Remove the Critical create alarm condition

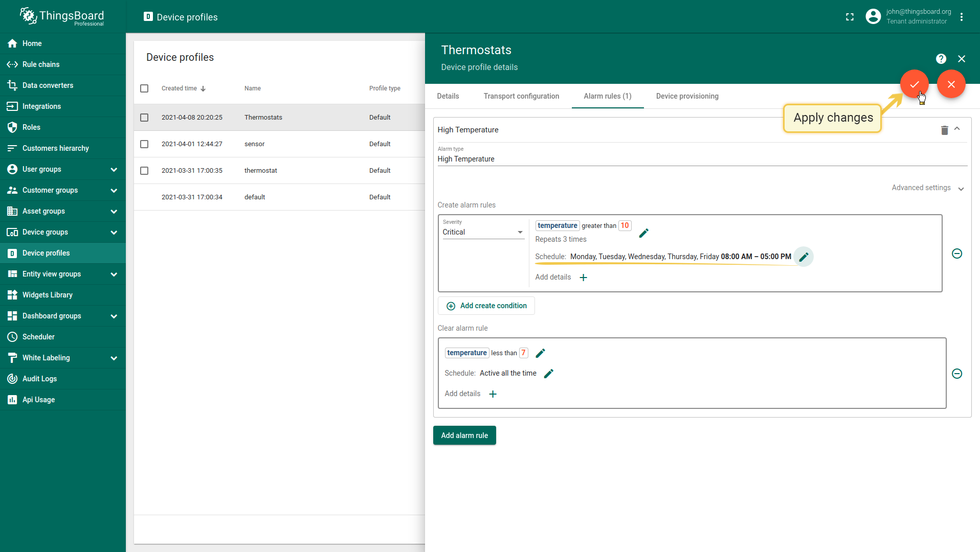(957, 254)
